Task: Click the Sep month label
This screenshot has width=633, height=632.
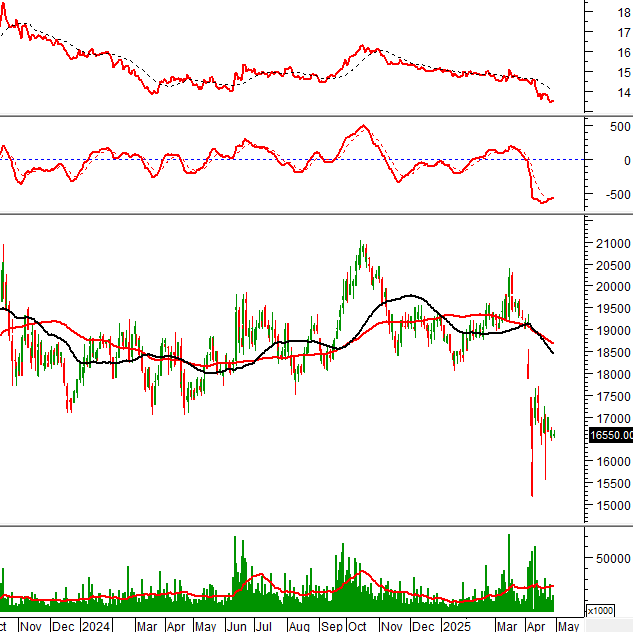Action: tap(332, 626)
